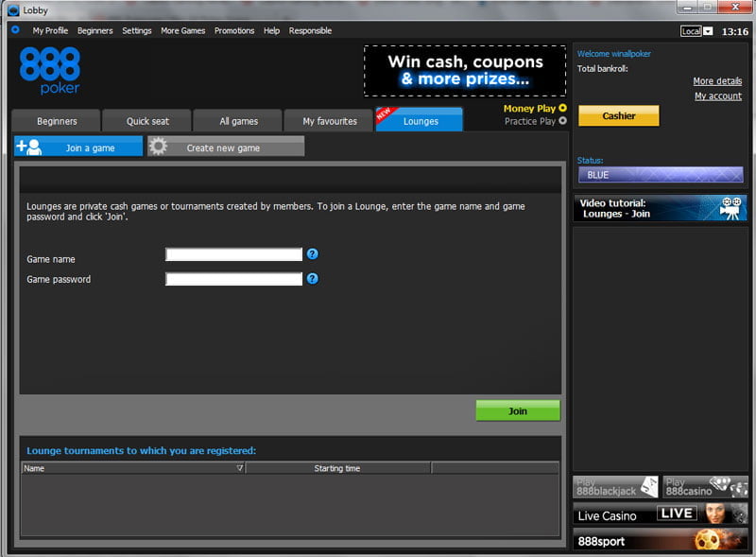Click the add-player icon on Join a game
The width and height of the screenshot is (756, 557).
(x=28, y=147)
